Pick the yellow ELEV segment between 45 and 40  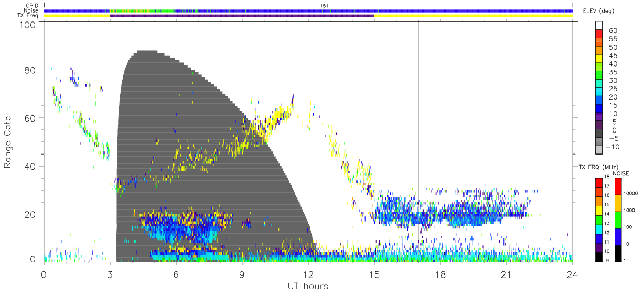pos(598,58)
